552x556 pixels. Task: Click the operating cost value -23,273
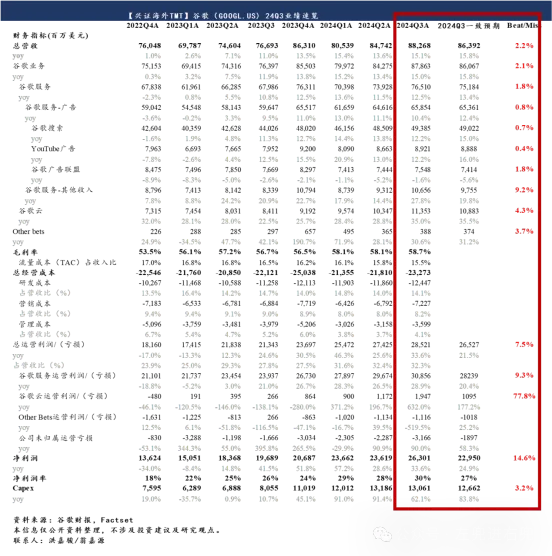418,273
